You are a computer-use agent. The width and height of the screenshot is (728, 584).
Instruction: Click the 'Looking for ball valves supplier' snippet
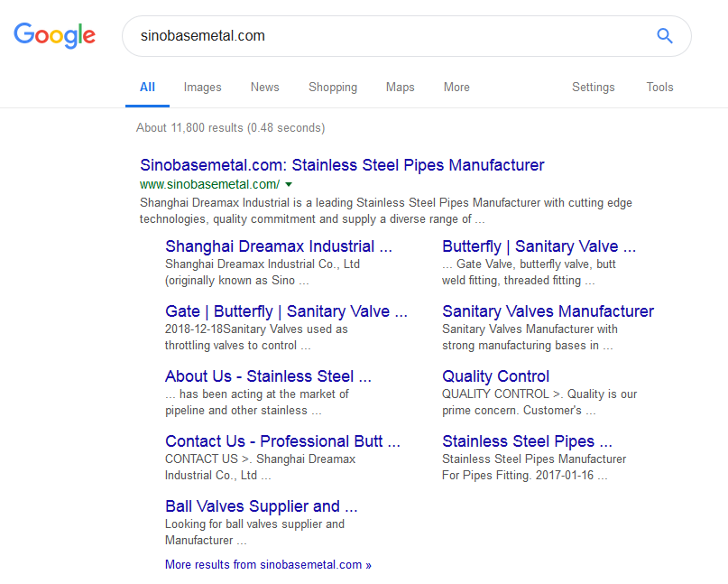tap(255, 532)
